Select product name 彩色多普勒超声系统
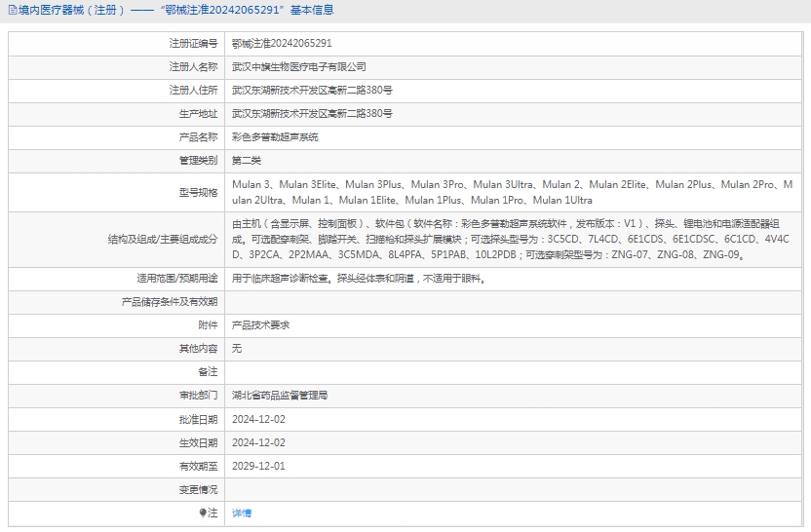This screenshot has height=532, width=811. pos(274,137)
